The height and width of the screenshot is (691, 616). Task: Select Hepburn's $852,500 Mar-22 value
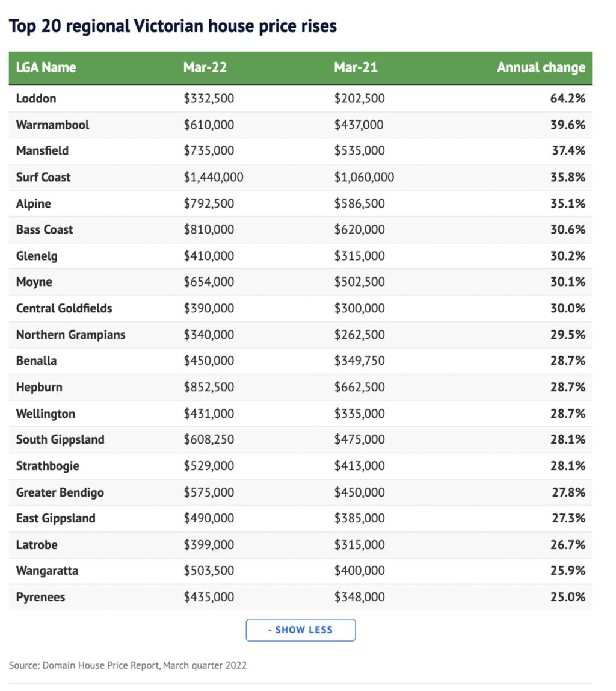tap(209, 387)
